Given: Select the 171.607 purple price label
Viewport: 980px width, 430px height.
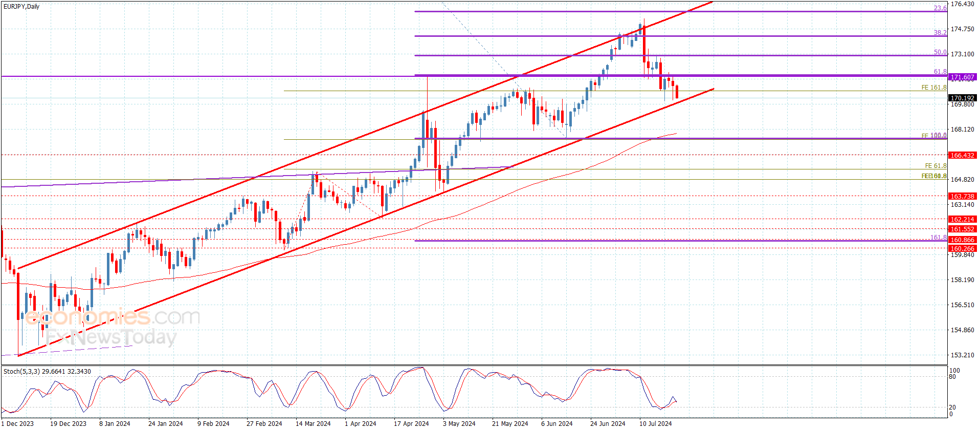Looking at the screenshot, I should click(962, 77).
